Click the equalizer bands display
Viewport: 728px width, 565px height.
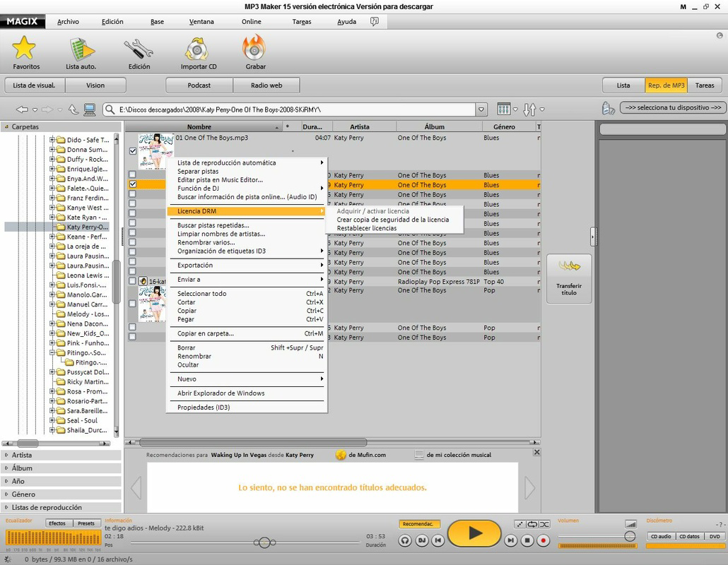coord(53,538)
